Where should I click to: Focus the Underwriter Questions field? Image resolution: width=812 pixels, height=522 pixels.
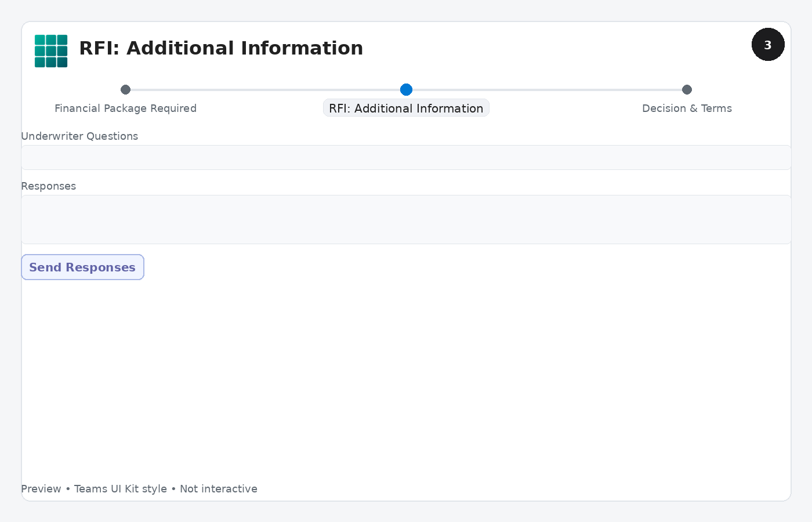tap(406, 157)
